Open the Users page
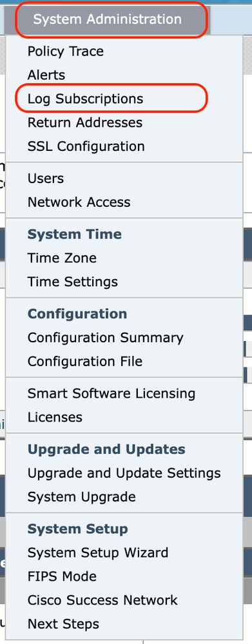Image resolution: width=252 pixels, height=644 pixels. click(46, 179)
